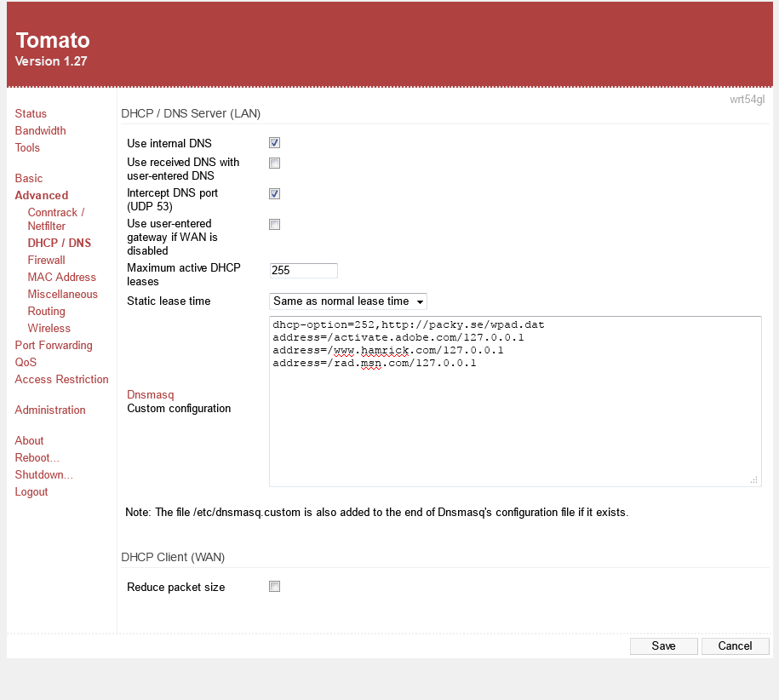Screen dimensions: 779x700
Task: Click the Reboot... link
Action: coord(32,458)
